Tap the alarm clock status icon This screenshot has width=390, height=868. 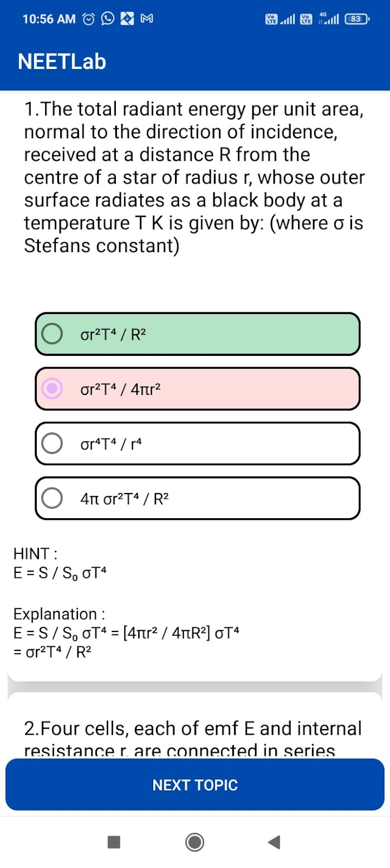(x=89, y=19)
